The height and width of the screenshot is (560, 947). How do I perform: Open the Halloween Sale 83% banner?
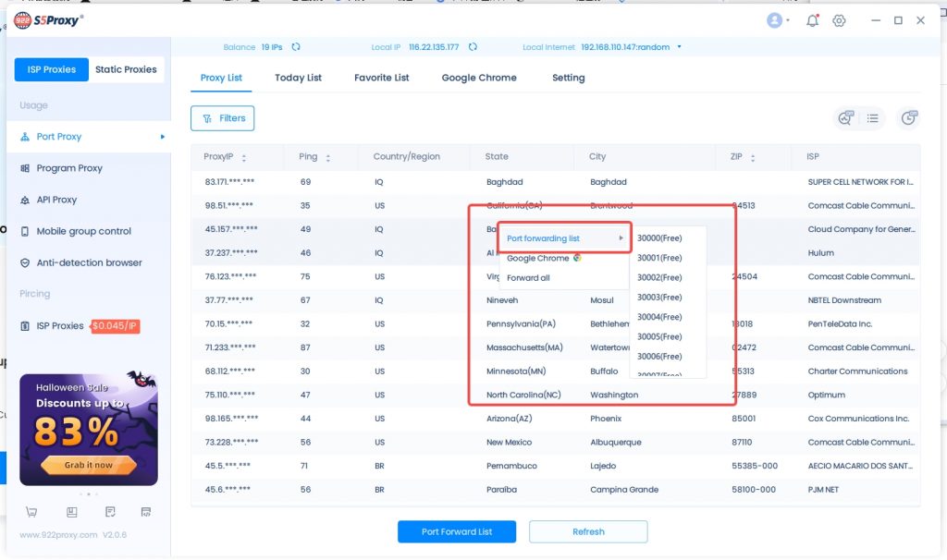pyautogui.click(x=88, y=429)
